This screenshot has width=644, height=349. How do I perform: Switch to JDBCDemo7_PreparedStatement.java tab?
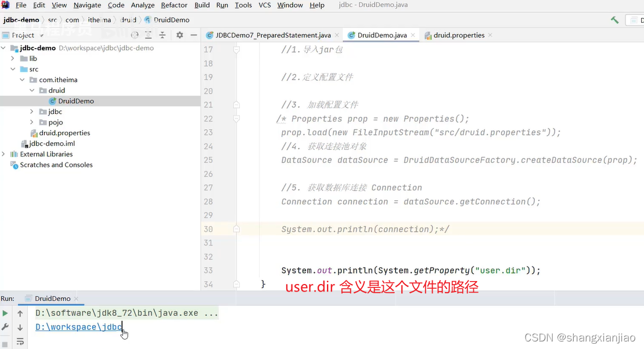coord(273,35)
